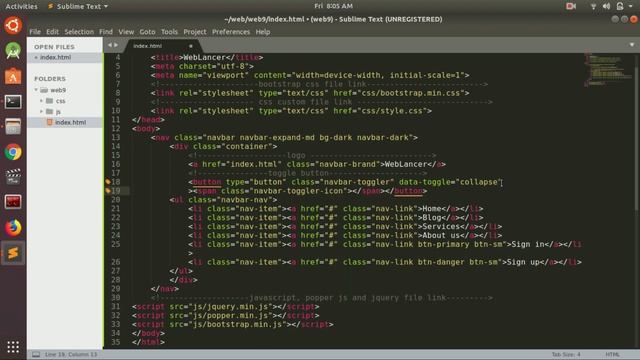Change HTML syntax in status bar

(x=612, y=354)
